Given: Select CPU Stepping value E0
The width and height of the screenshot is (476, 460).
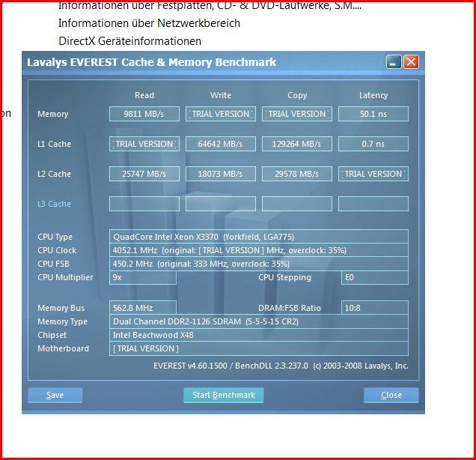Looking at the screenshot, I should (375, 277).
